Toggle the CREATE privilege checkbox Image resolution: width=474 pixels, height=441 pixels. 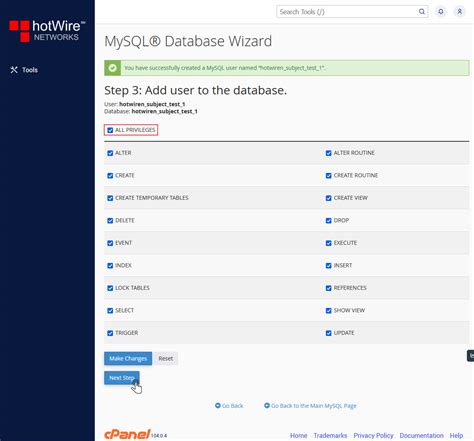pyautogui.click(x=110, y=176)
